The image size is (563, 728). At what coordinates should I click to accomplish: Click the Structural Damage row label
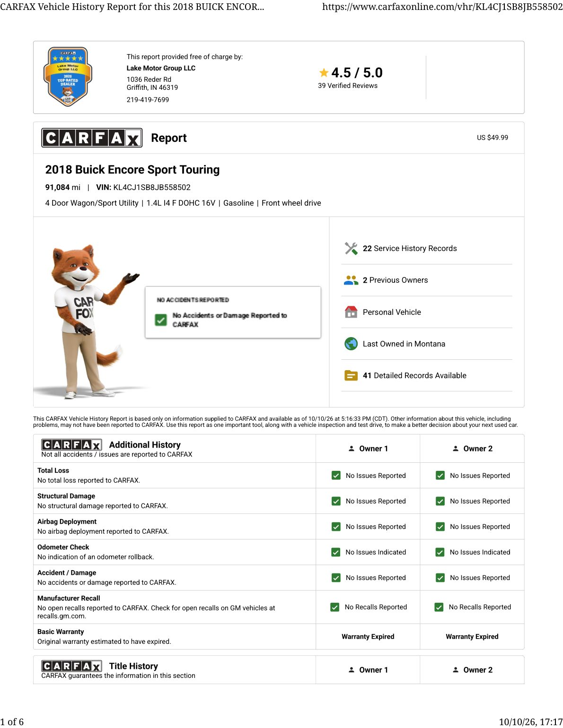point(66,496)
